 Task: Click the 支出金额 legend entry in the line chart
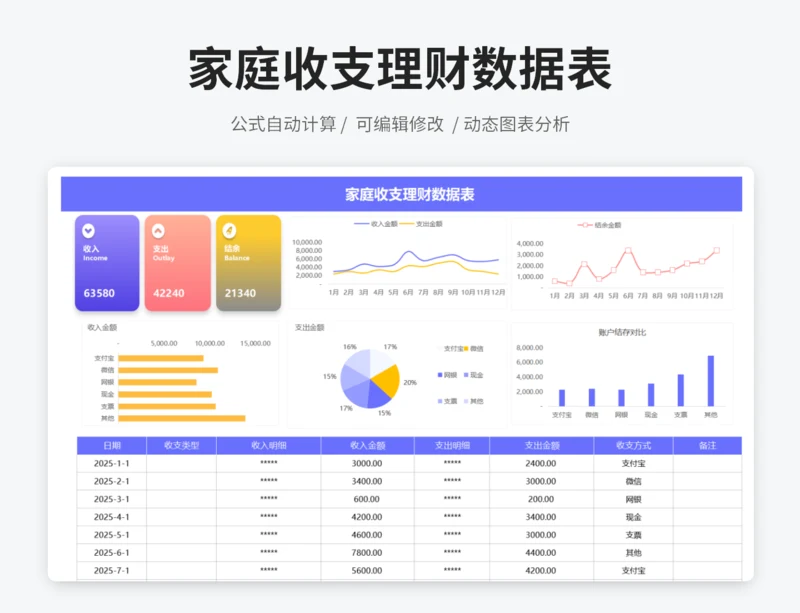pyautogui.click(x=421, y=224)
